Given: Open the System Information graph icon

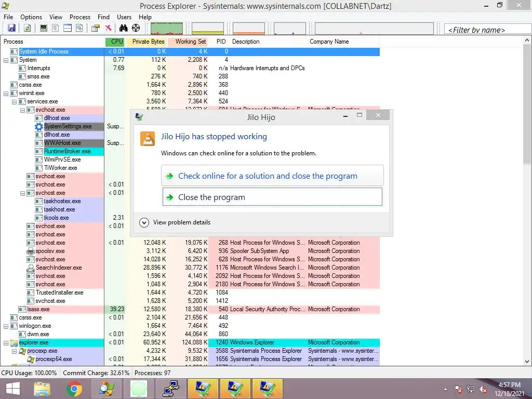Looking at the screenshot, I should coord(44,28).
